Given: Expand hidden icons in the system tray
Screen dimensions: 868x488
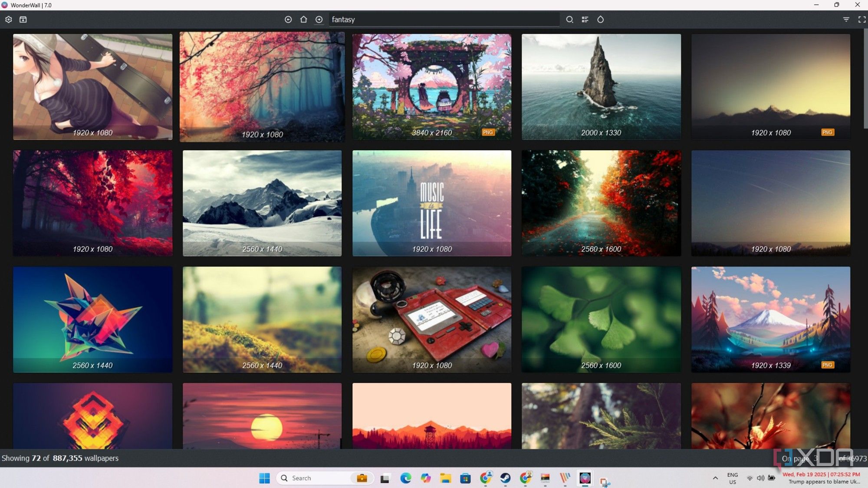Looking at the screenshot, I should (715, 478).
